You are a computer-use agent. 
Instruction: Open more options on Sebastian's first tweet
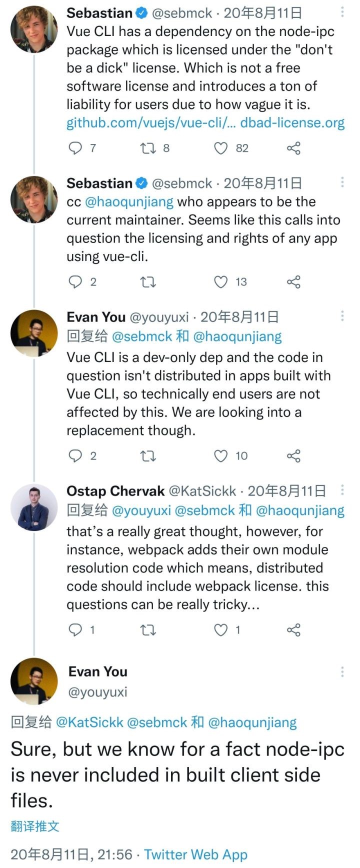coord(342,12)
